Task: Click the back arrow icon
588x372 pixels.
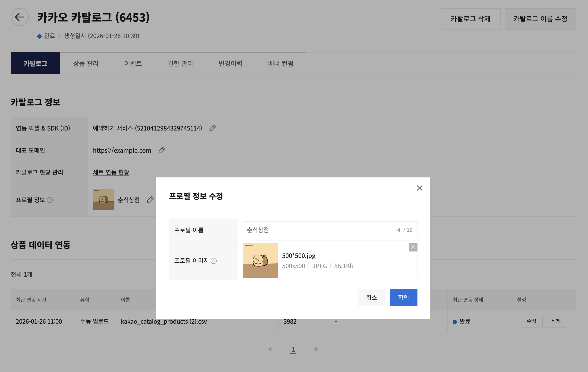Action: (20, 17)
